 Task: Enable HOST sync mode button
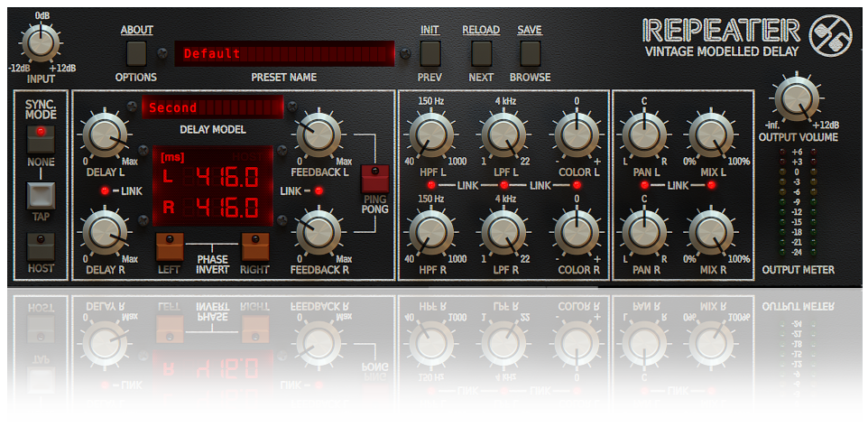(x=41, y=246)
